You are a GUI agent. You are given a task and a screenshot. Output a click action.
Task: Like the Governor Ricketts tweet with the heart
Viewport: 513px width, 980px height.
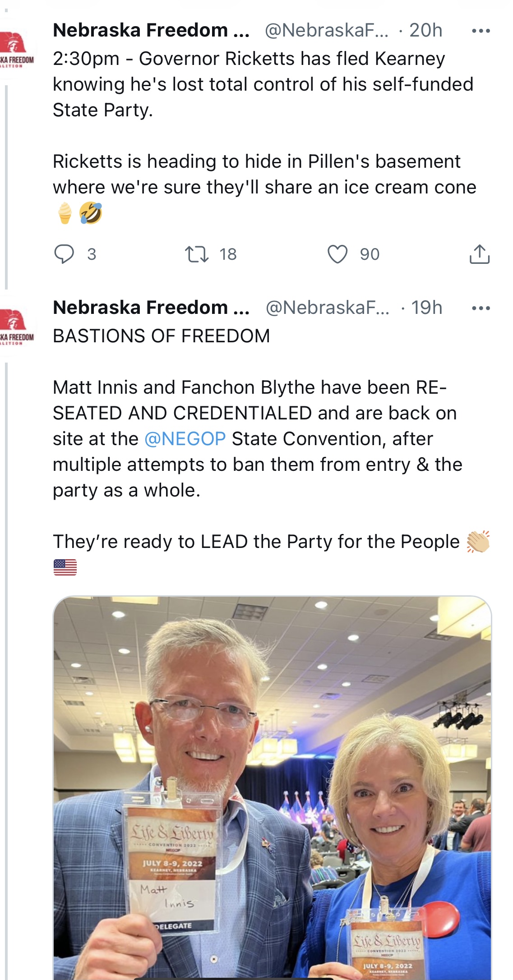click(337, 254)
